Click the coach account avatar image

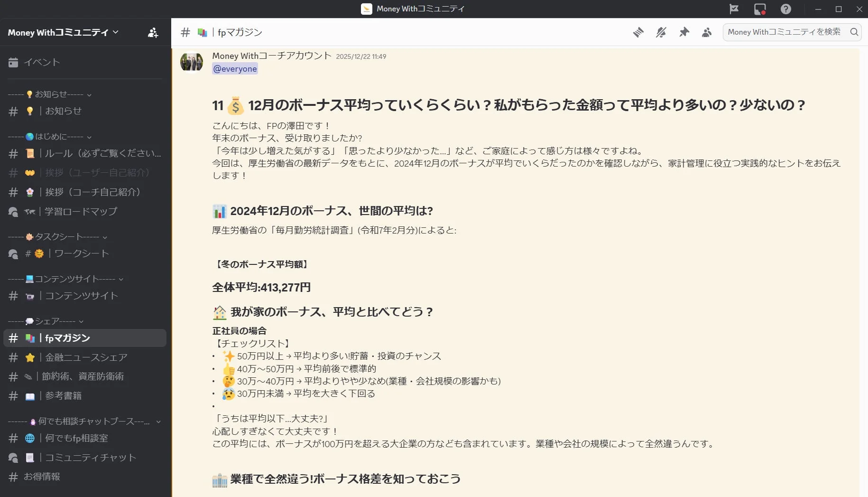coord(191,62)
